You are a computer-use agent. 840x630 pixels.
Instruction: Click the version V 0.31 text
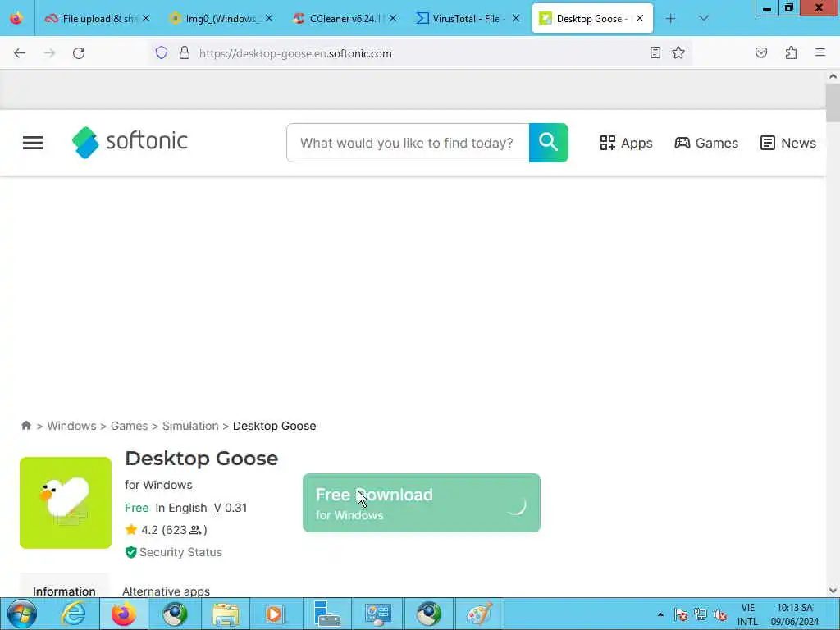pos(231,508)
